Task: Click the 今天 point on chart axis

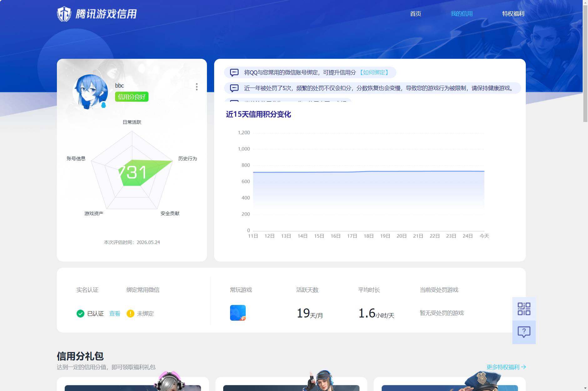Action: pos(484,236)
